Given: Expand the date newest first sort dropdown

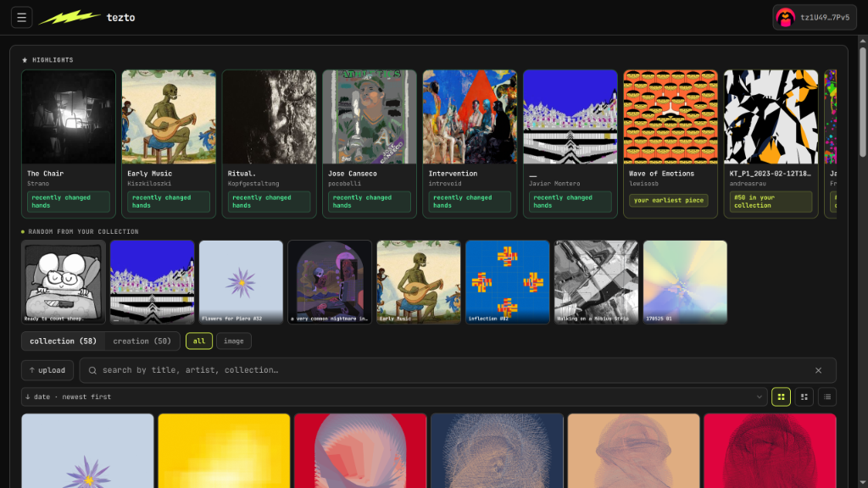Looking at the screenshot, I should (x=393, y=396).
